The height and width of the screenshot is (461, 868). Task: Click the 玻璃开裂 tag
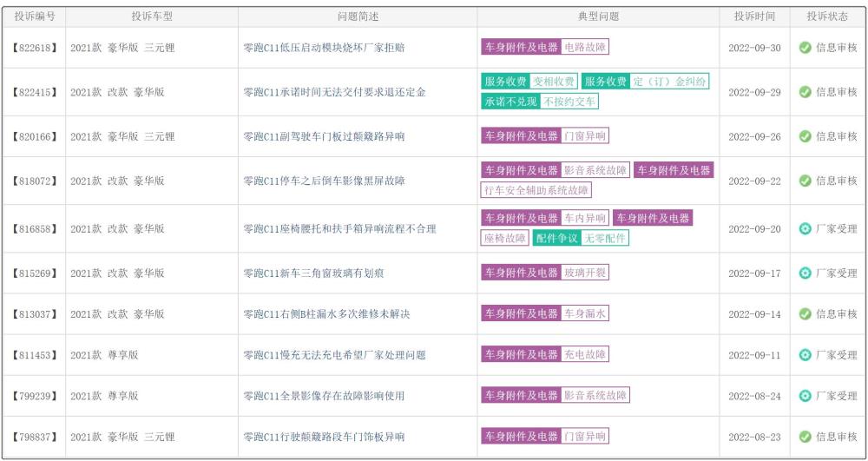click(585, 273)
